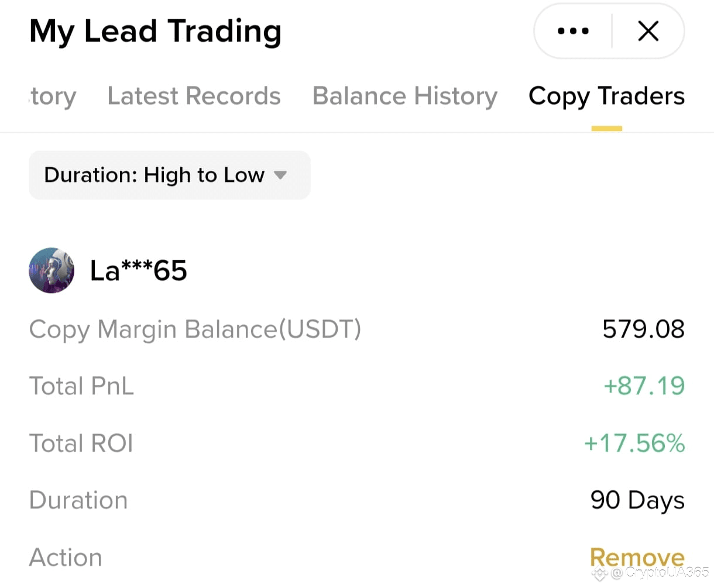The height and width of the screenshot is (588, 714).
Task: Select the Copy Traders tab
Action: coord(606,96)
